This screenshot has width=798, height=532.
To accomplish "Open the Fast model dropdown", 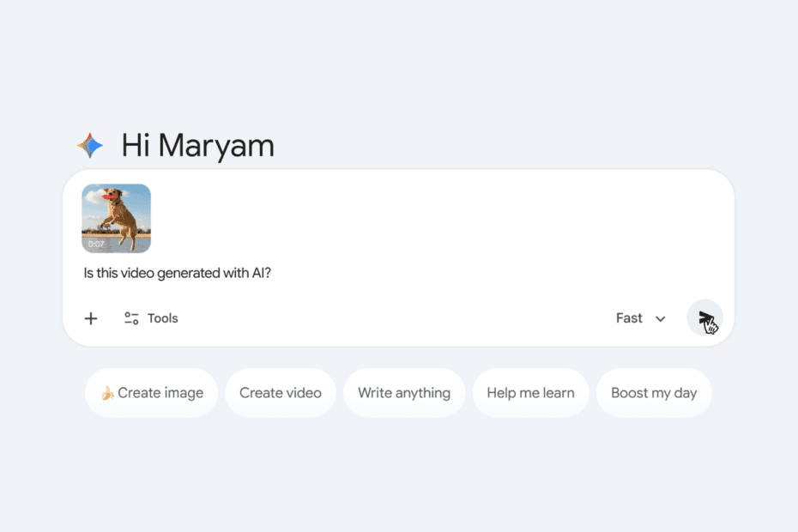I will 640,318.
